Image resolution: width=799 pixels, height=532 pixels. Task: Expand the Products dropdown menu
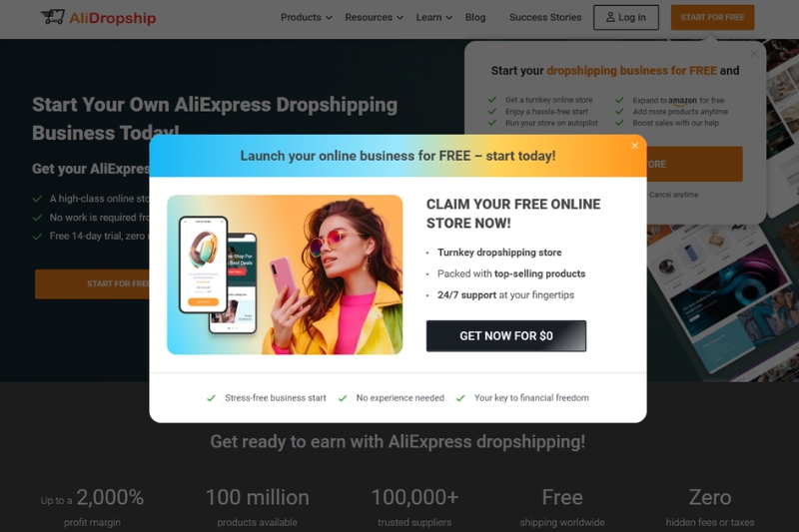[x=307, y=17]
